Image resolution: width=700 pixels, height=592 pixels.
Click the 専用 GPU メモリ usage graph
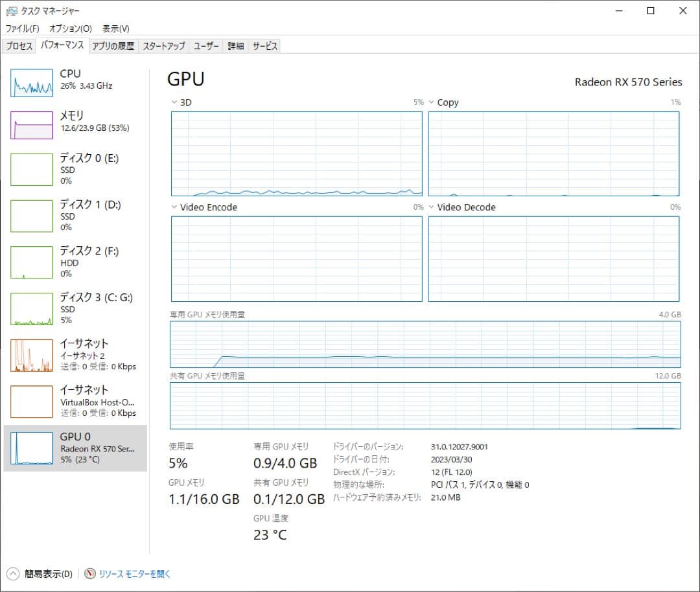[x=425, y=345]
